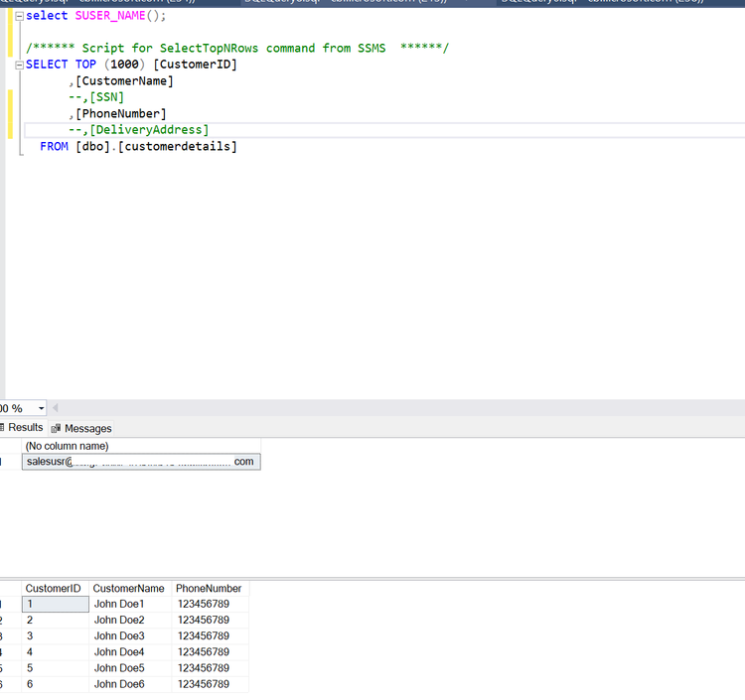Place cursor on the [CustomerName] line

(x=121, y=81)
